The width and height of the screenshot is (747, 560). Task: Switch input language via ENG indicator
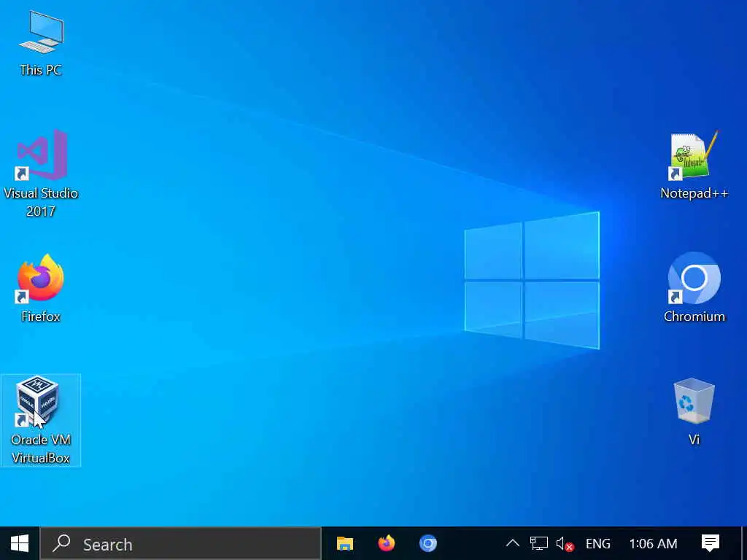coord(598,543)
